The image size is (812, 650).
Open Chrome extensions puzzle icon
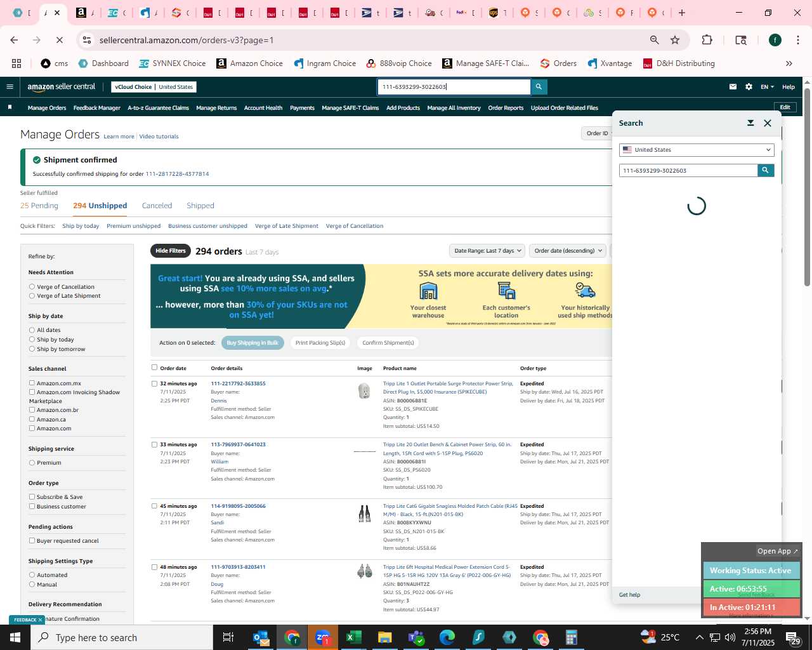coord(707,40)
